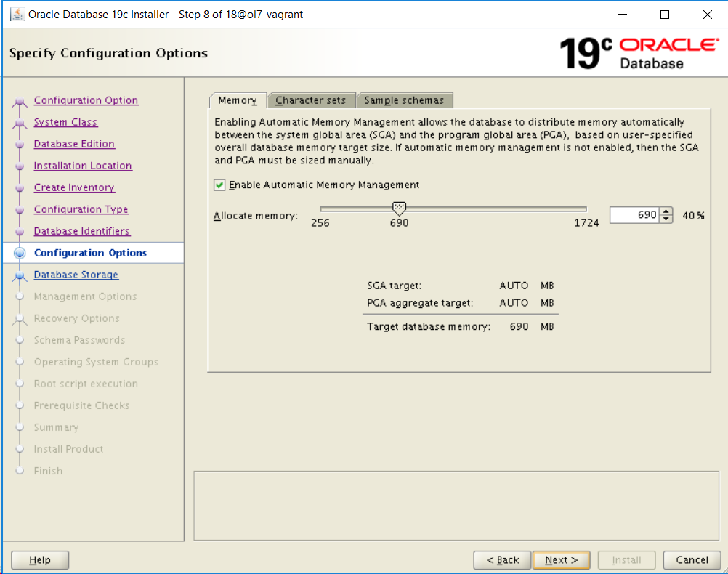Decrease memory with spinner down arrow
The width and height of the screenshot is (728, 574).
tap(666, 219)
